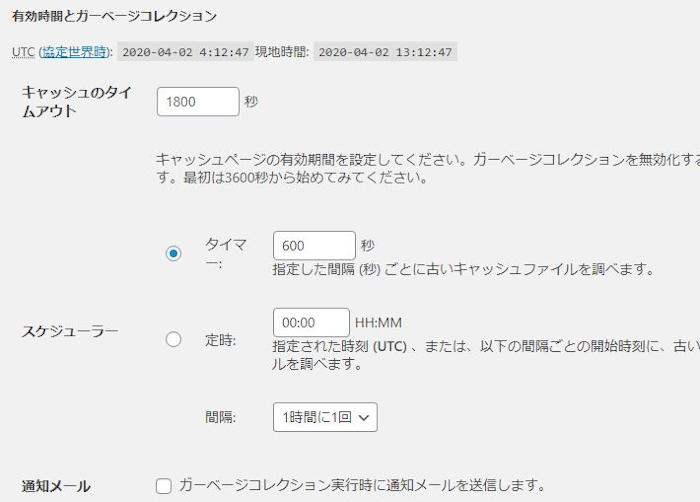Focus the timer interval field showing 600
This screenshot has height=502, width=700.
tap(314, 246)
